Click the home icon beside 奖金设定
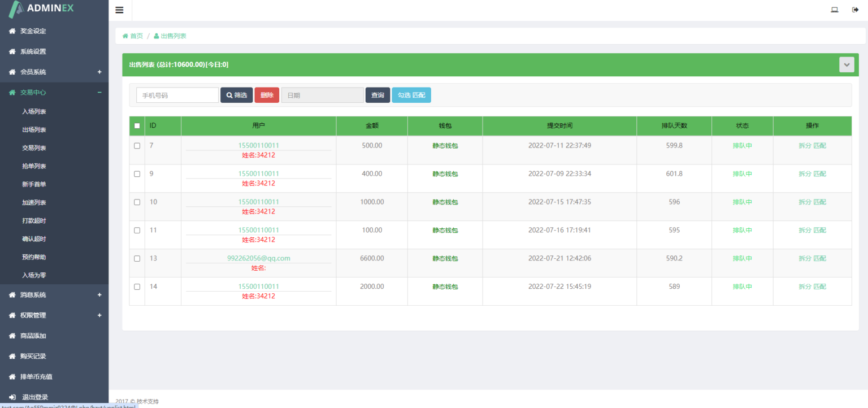 click(x=12, y=31)
